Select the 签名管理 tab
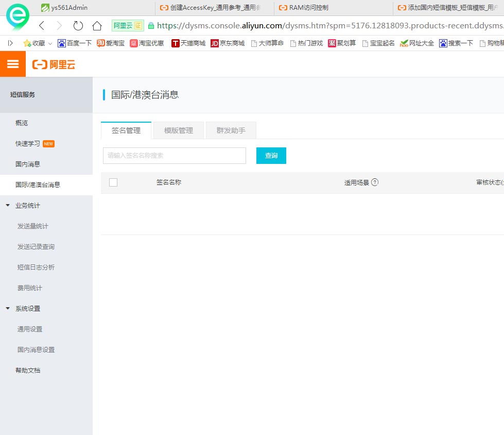504x435 pixels. click(x=126, y=130)
